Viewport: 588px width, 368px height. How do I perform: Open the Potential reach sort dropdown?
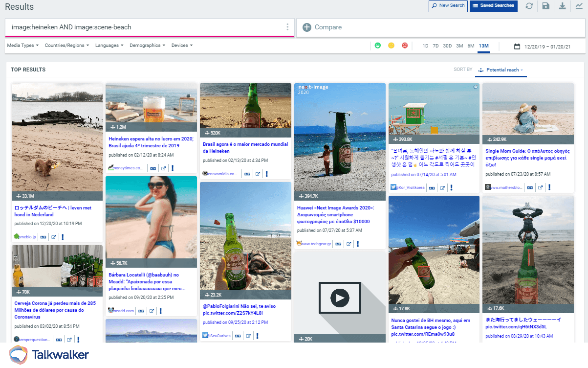[501, 70]
